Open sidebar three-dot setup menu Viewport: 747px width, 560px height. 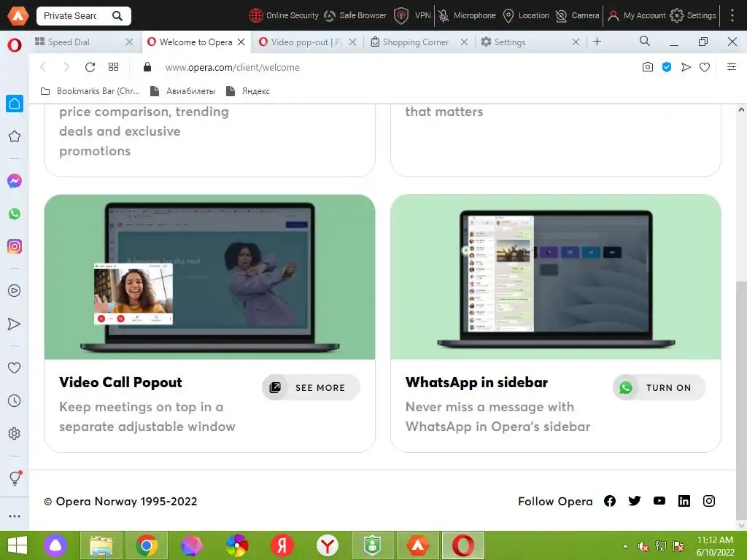pos(15,516)
